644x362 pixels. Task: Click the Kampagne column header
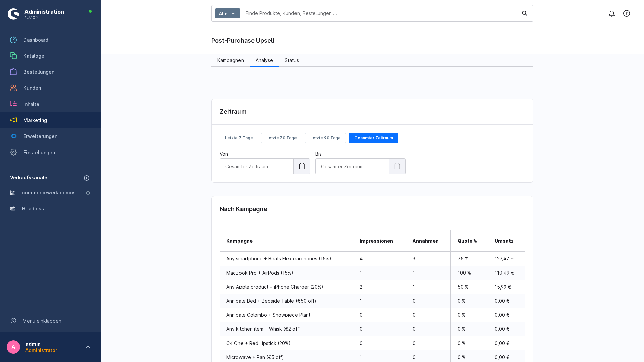[x=286, y=241]
